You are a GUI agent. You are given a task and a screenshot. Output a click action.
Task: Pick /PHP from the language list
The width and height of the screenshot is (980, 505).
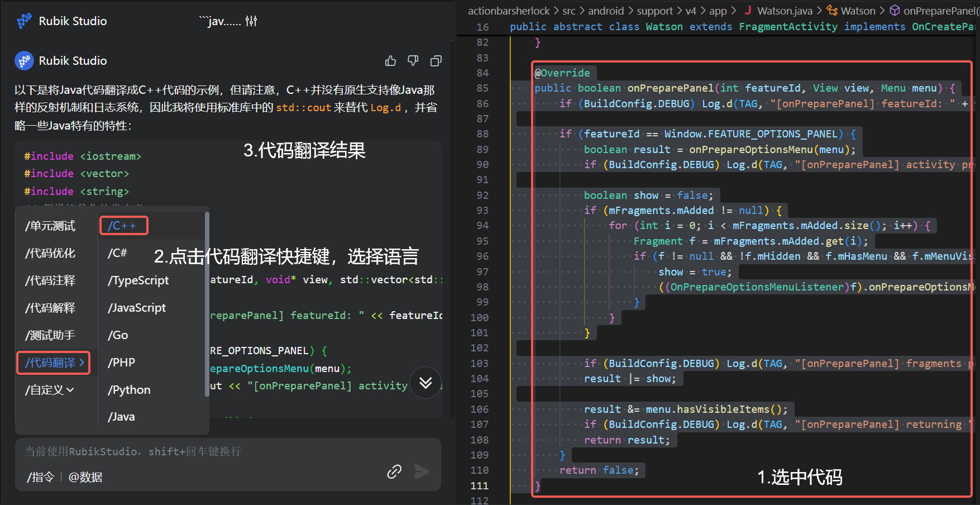(x=121, y=363)
